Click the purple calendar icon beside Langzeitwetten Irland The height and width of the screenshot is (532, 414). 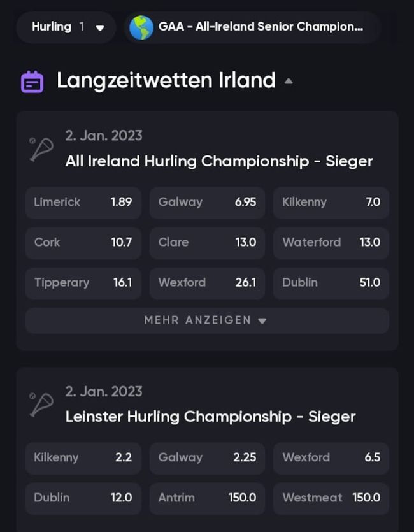click(32, 82)
